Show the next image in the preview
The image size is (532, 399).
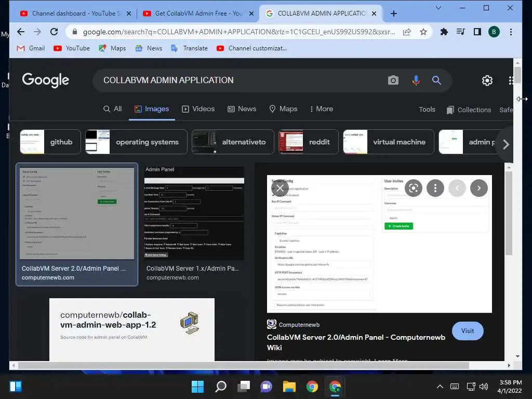pos(478,188)
